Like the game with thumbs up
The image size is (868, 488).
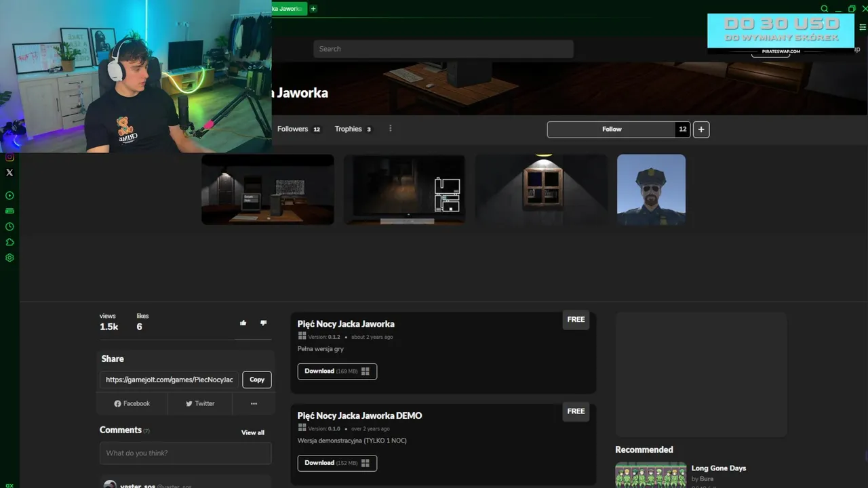tap(243, 323)
